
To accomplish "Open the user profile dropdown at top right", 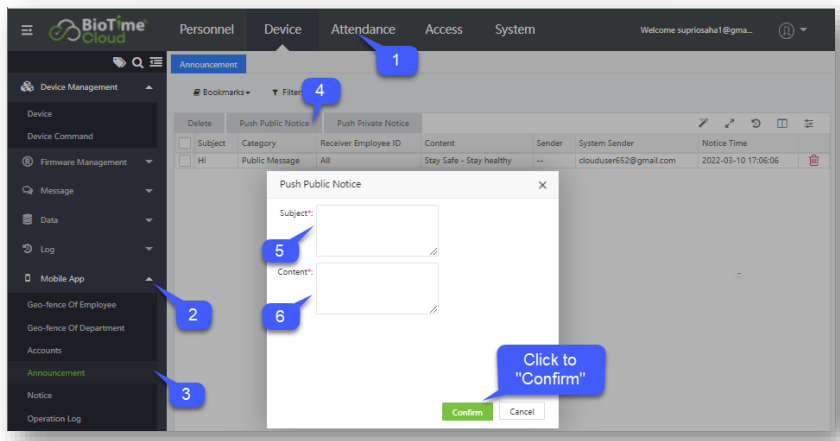I will tap(791, 31).
